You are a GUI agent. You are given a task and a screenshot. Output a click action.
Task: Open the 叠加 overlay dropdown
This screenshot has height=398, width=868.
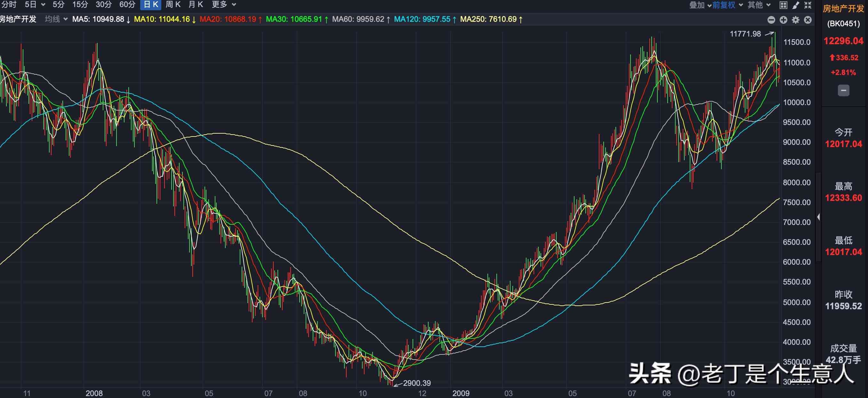[x=700, y=5]
